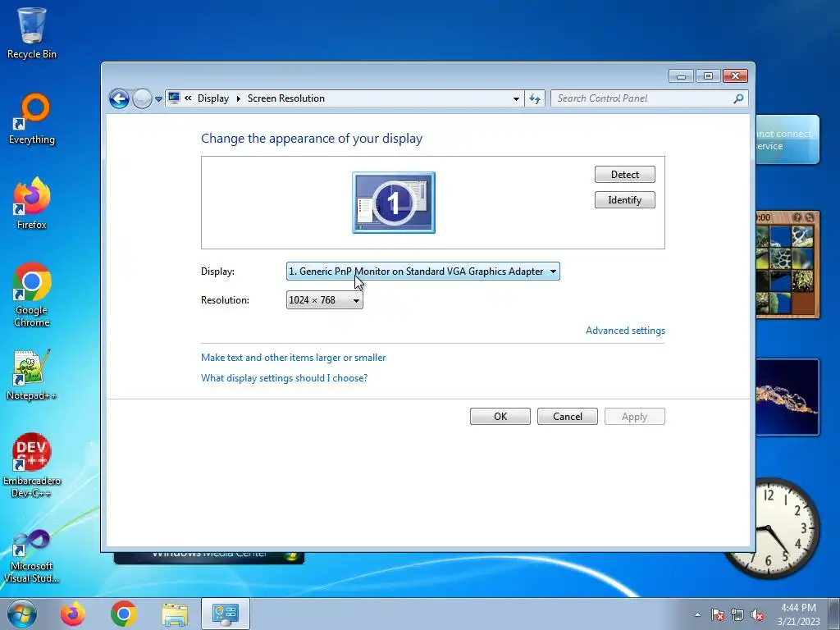Viewport: 840px width, 630px height.
Task: Open the Display dropdown list
Action: (x=423, y=272)
